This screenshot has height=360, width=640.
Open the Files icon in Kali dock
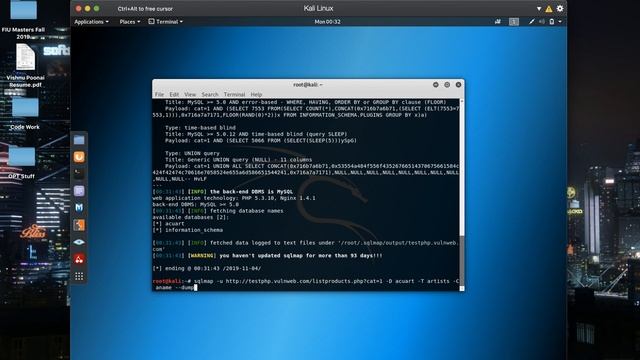tap(79, 140)
